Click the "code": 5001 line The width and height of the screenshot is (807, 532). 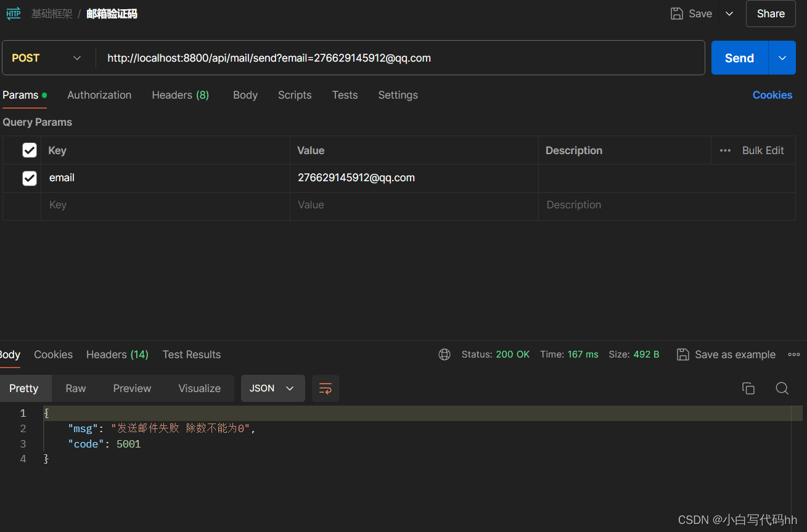(104, 444)
